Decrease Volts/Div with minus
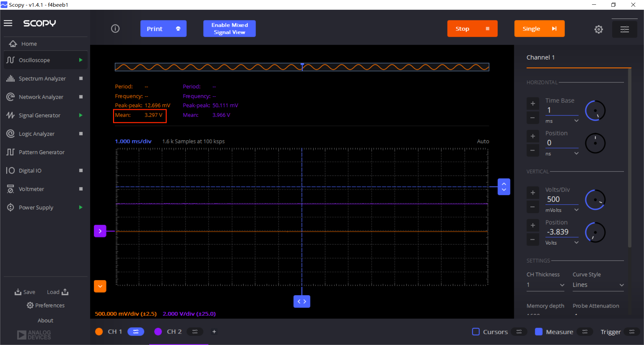This screenshot has height=345, width=644. (x=533, y=207)
